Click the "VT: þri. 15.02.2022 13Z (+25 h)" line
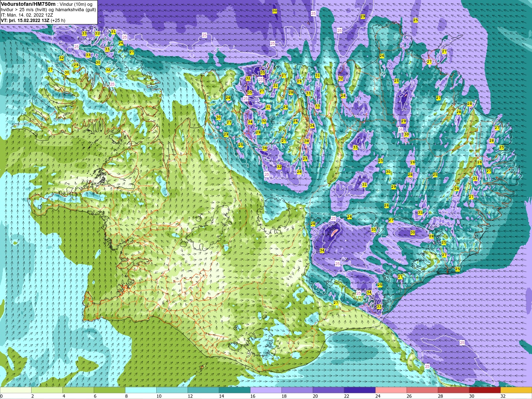 (33, 20)
